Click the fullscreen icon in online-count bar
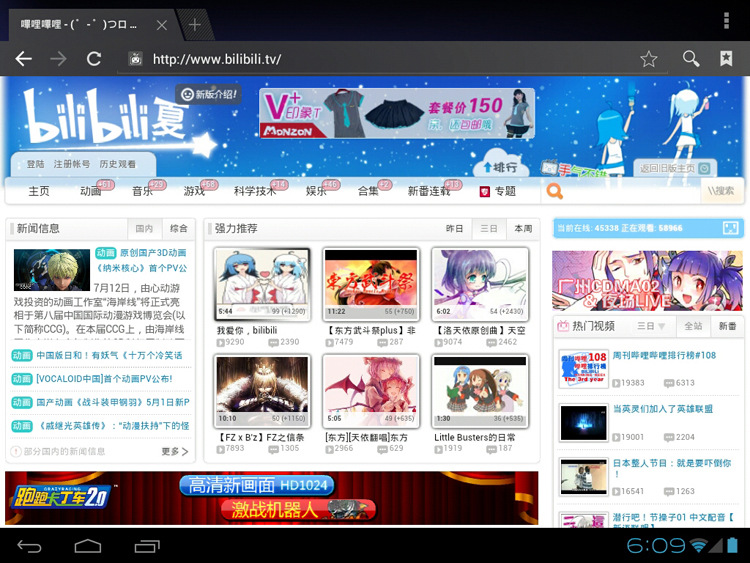Screen dimensions: 750x563 [732, 228]
